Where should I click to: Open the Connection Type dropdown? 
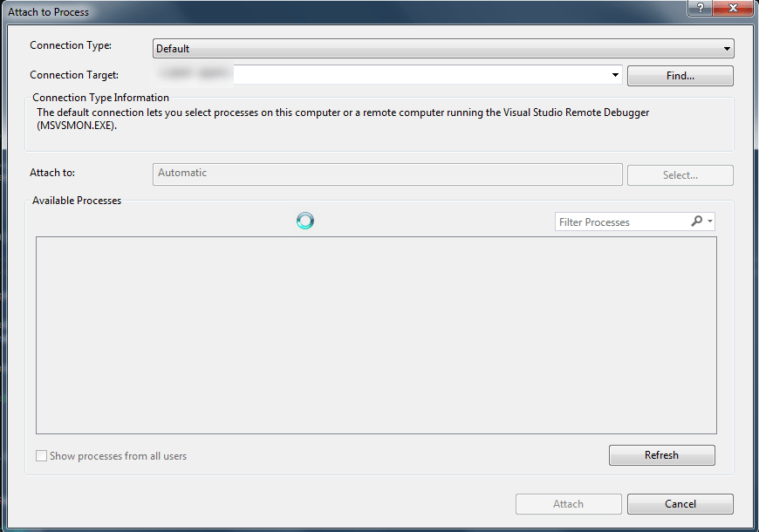[x=727, y=49]
